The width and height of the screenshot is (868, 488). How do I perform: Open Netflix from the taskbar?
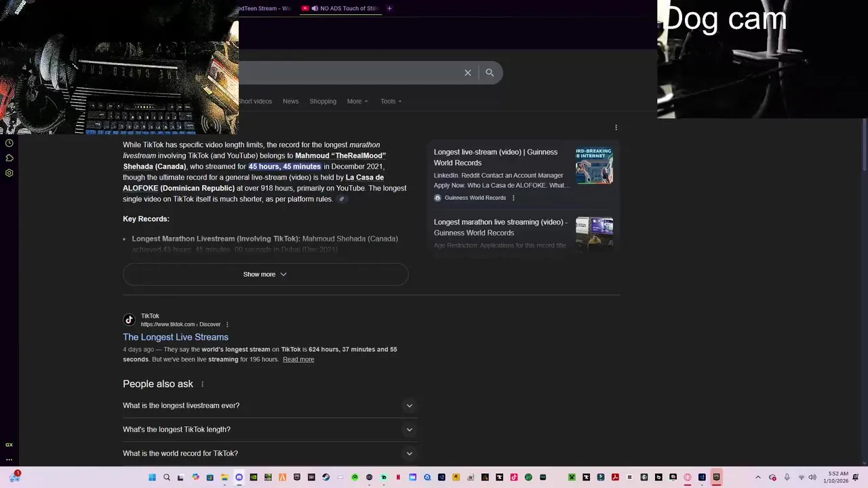coord(398,477)
